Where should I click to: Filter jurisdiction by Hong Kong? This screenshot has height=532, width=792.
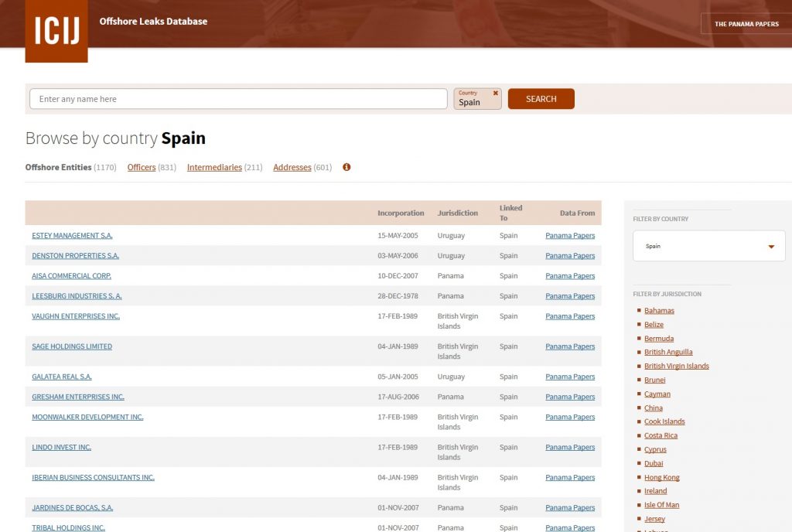pos(662,478)
